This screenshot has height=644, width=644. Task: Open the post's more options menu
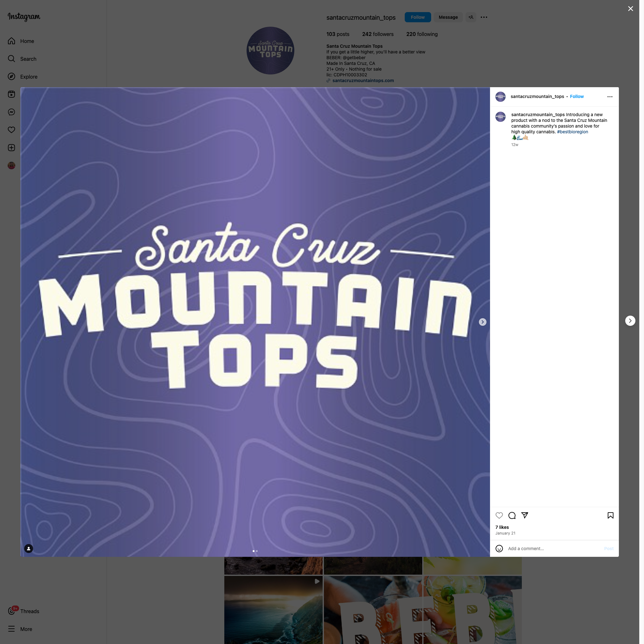click(x=610, y=97)
